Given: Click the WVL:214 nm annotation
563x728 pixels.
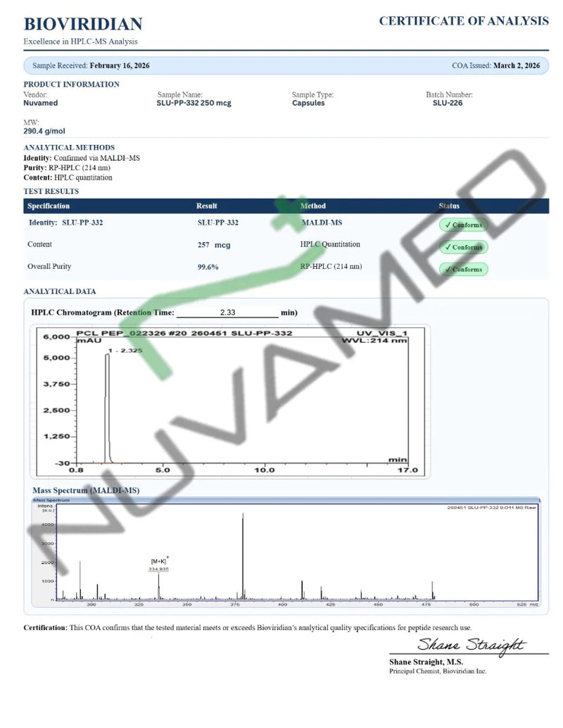Looking at the screenshot, I should (374, 340).
